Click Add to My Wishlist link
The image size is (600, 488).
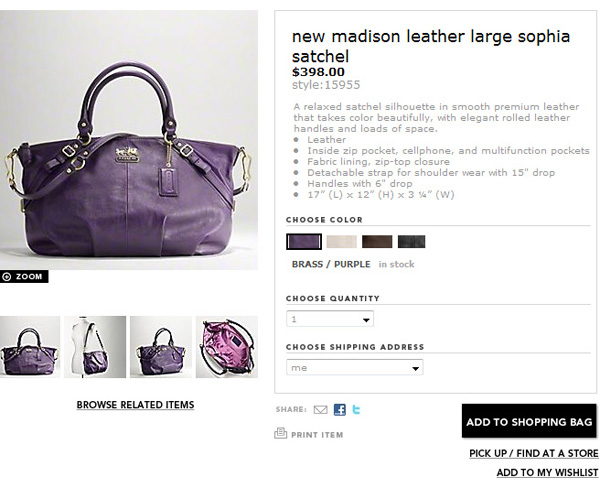[x=547, y=473]
